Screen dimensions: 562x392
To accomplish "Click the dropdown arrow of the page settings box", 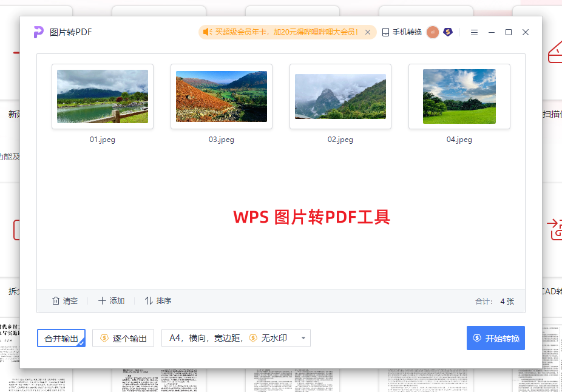I will point(303,338).
